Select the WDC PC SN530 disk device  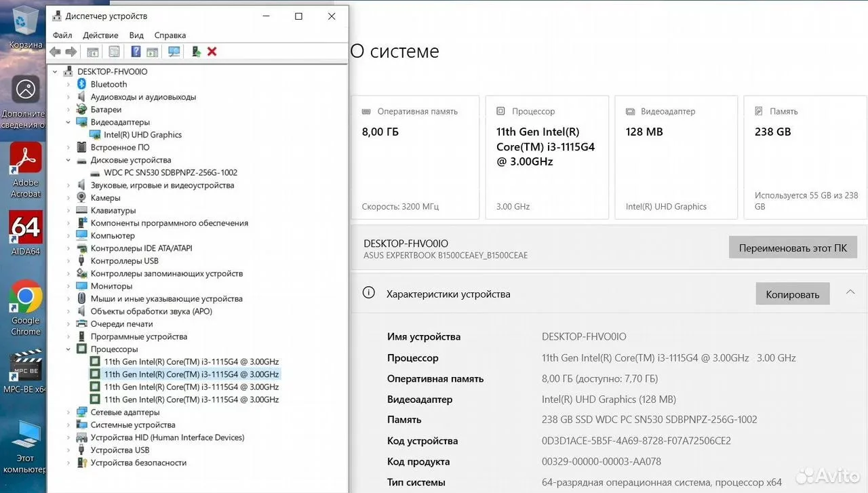(x=170, y=173)
